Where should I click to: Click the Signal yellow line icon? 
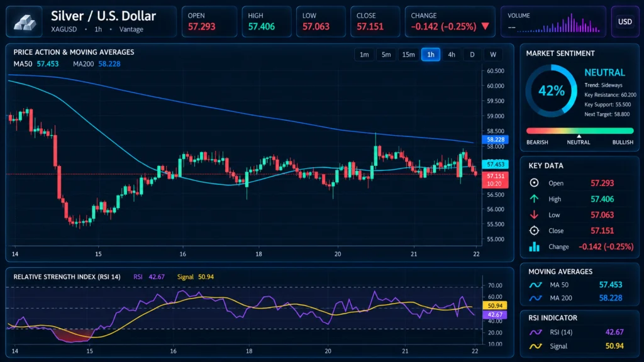[536, 346]
